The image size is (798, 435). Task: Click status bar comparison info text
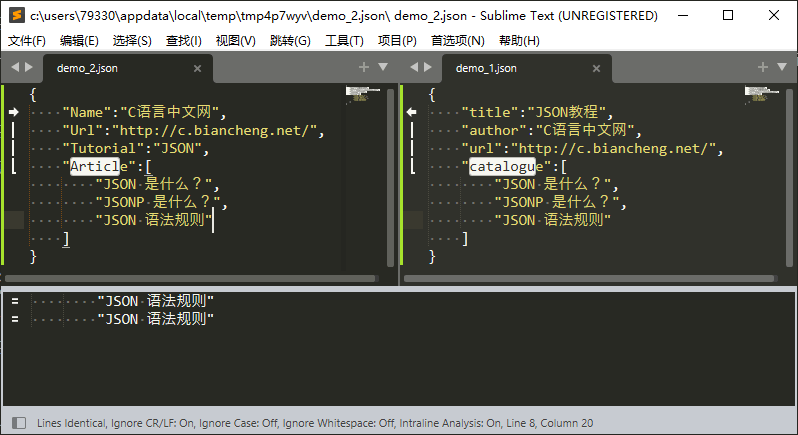[315, 423]
